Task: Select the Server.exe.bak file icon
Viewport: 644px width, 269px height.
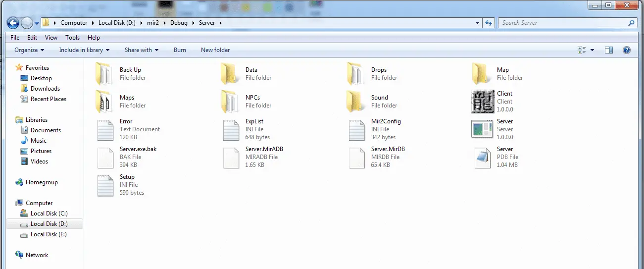Action: (x=105, y=157)
